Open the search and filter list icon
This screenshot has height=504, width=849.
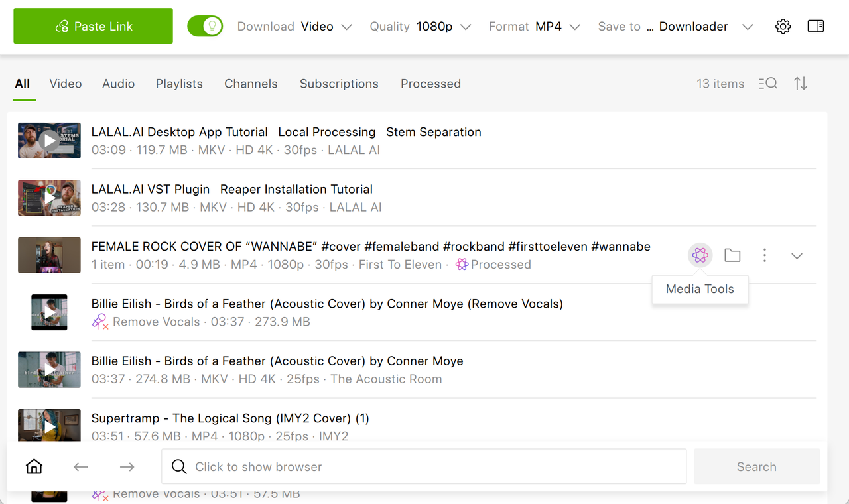click(768, 84)
